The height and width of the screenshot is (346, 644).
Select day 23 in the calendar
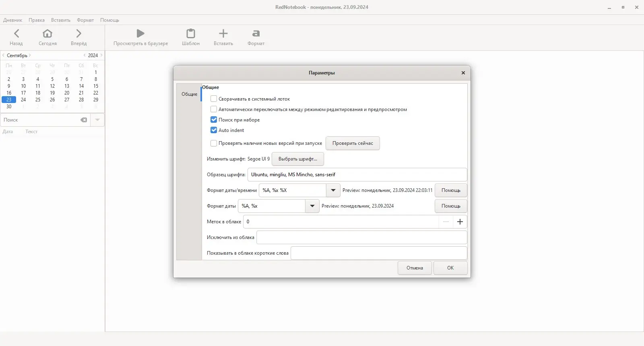tap(9, 100)
